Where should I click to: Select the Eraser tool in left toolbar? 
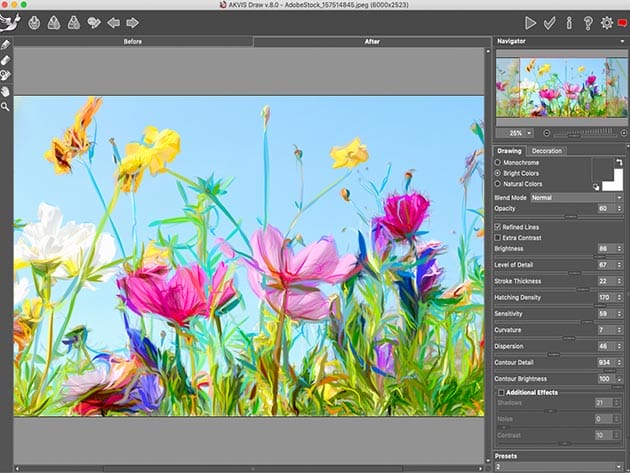click(6, 59)
